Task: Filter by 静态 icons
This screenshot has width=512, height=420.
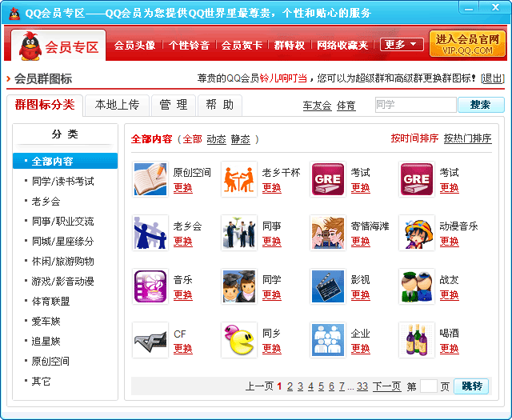Action: 240,139
